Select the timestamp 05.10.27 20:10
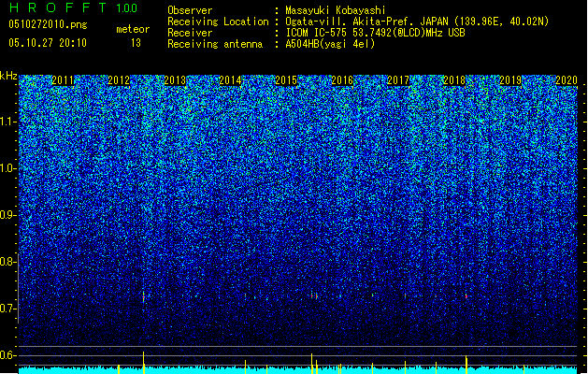The image size is (588, 374). point(48,43)
